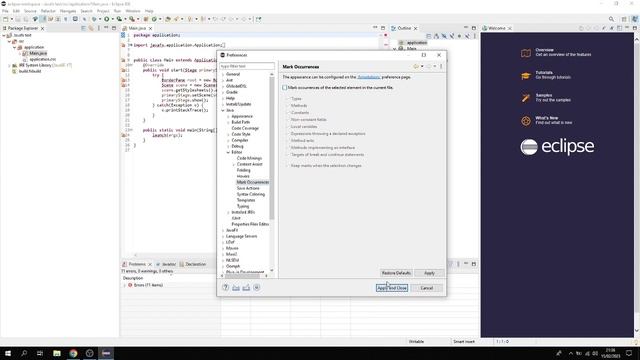This screenshot has width=640, height=360.
Task: Open Chrome from the taskbar
Action: 73,353
